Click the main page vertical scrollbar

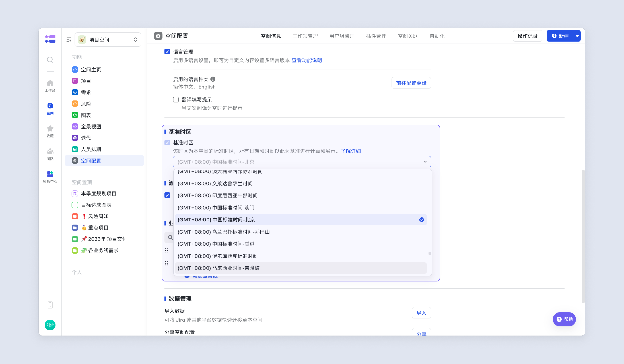click(583, 237)
